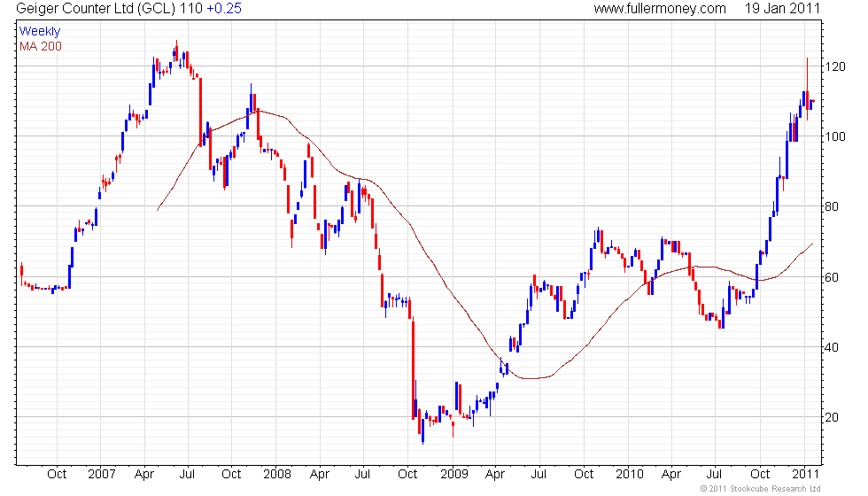Click the x-axis label '2009'
The width and height of the screenshot is (868, 496).
coord(453,474)
